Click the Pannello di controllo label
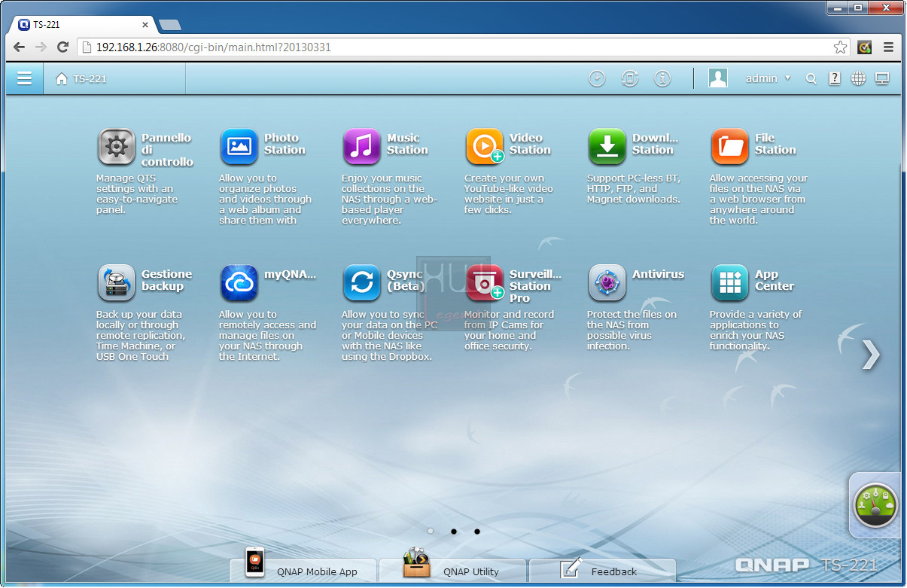Viewport: 907px width, 588px height. (167, 150)
